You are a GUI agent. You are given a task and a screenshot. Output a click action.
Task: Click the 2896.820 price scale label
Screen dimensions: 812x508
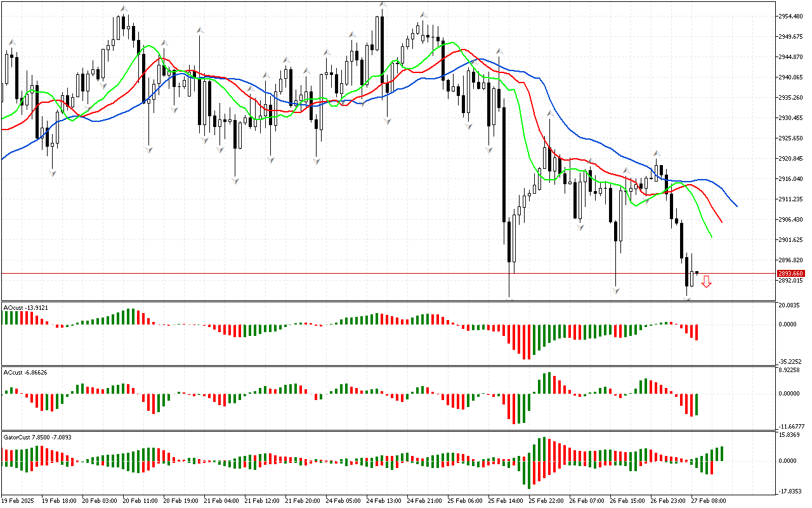pyautogui.click(x=792, y=260)
